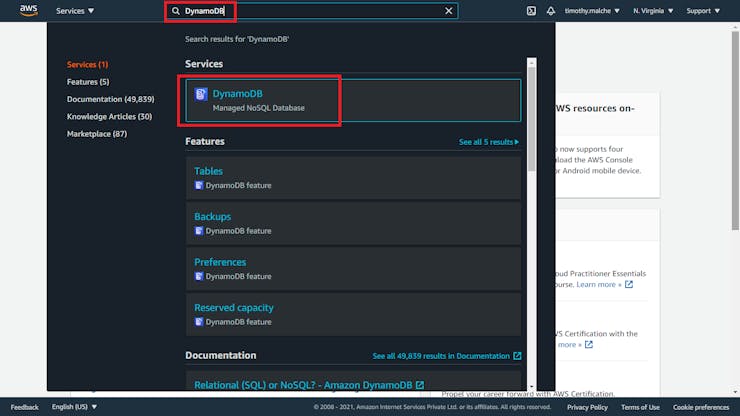The width and height of the screenshot is (740, 416).
Task: Open the N. Virginia region dropdown
Action: pyautogui.click(x=653, y=11)
